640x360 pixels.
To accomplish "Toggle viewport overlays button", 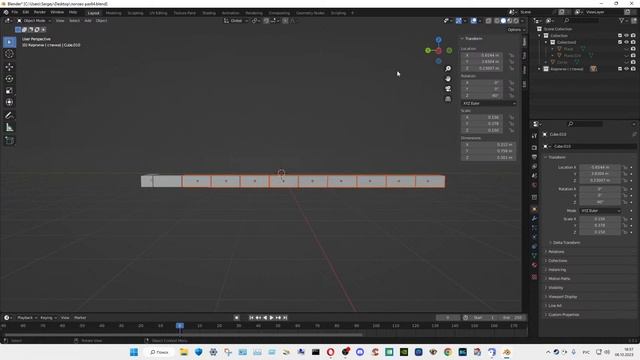I will click(473, 20).
